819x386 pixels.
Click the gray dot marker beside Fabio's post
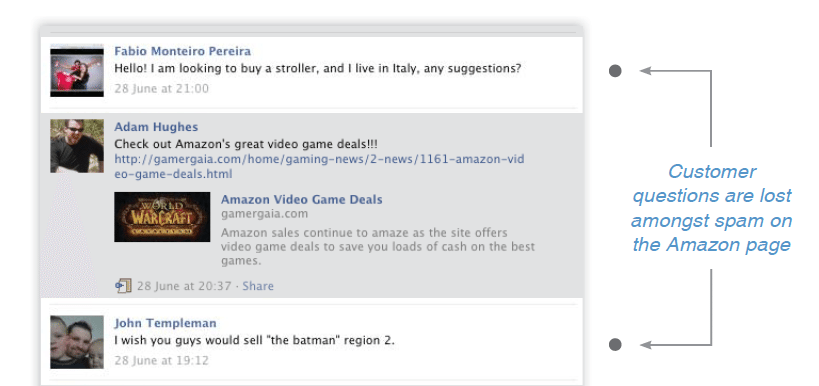tap(615, 71)
